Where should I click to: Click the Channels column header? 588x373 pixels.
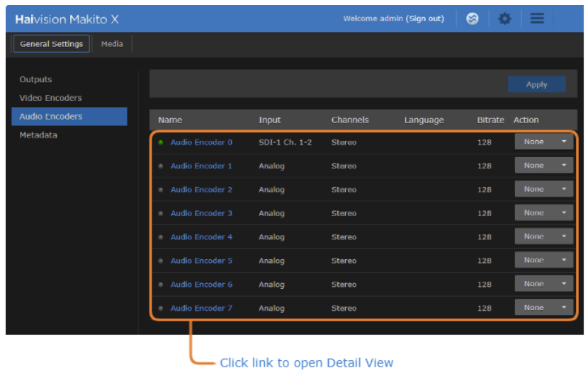(x=350, y=120)
